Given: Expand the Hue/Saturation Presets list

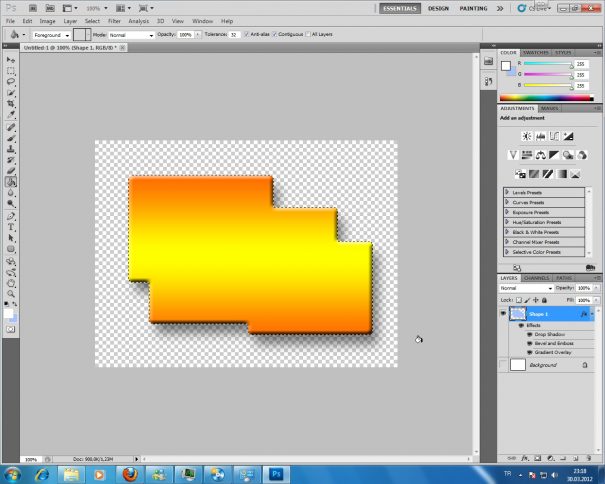Looking at the screenshot, I should pyautogui.click(x=507, y=222).
